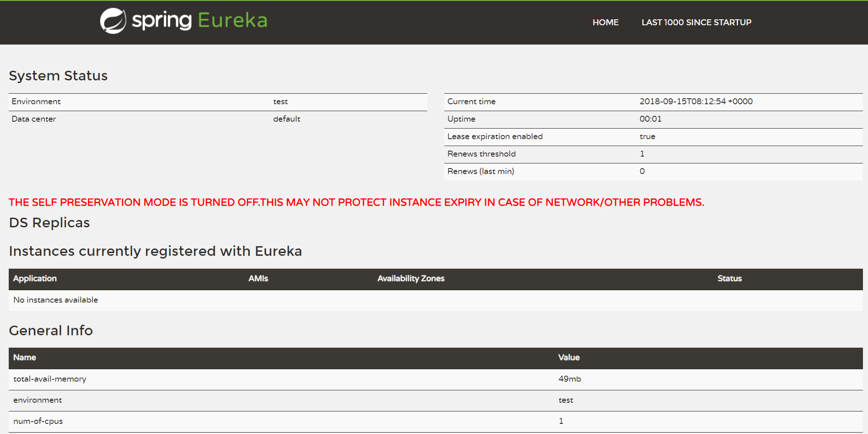
Task: Click the Spring leaf logo icon
Action: pos(113,21)
